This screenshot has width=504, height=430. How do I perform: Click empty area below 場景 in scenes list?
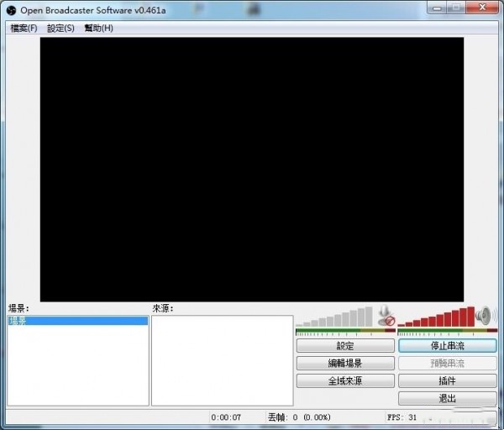(x=77, y=370)
